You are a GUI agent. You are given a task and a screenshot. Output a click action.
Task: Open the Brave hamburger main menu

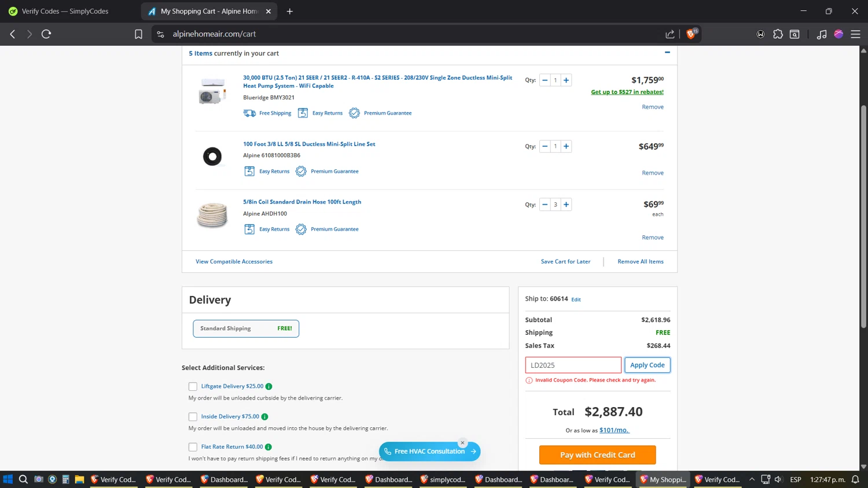pyautogui.click(x=855, y=34)
